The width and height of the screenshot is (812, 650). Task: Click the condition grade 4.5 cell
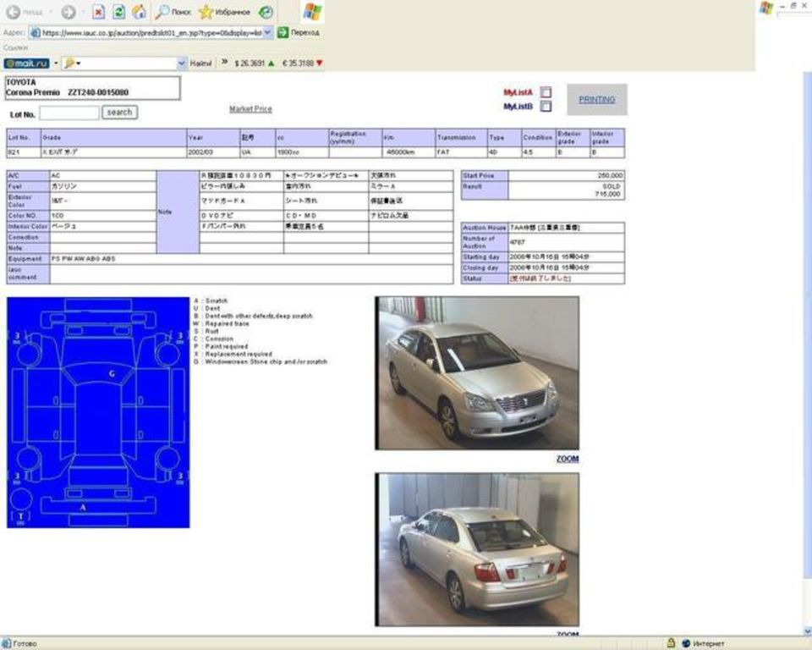tap(539, 152)
